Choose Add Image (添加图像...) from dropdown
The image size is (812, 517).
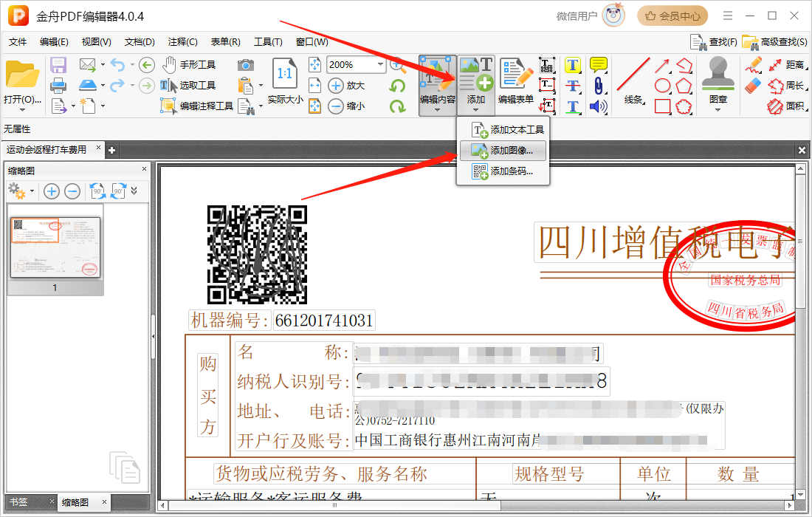tap(502, 150)
